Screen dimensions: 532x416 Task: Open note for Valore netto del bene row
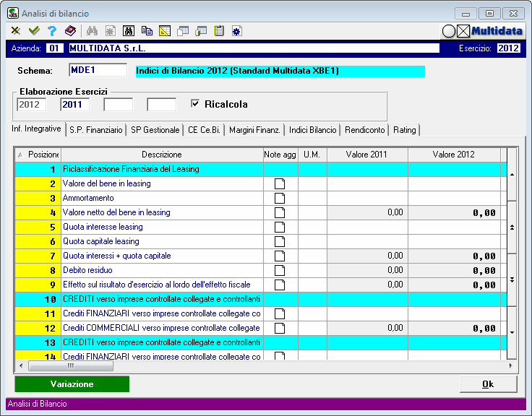[x=280, y=212]
